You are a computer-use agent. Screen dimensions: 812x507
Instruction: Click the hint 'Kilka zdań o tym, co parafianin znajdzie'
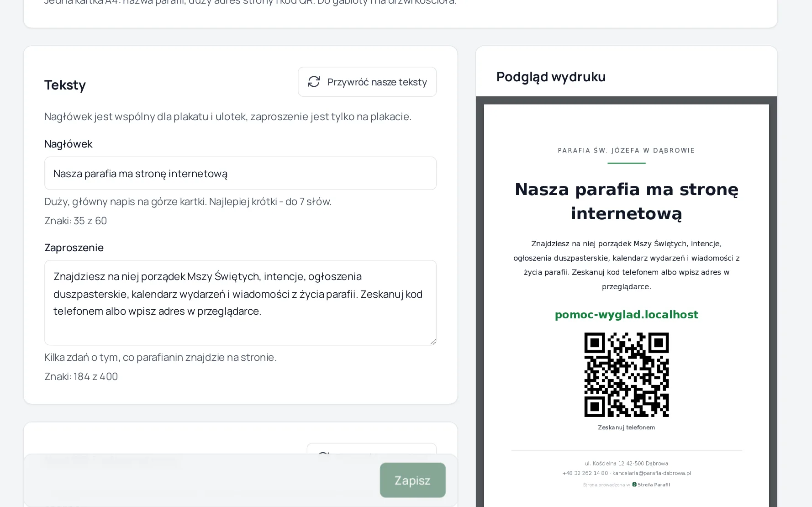(160, 357)
